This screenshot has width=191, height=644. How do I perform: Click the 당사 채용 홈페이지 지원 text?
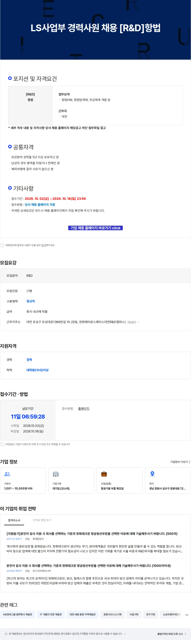coord(40,205)
